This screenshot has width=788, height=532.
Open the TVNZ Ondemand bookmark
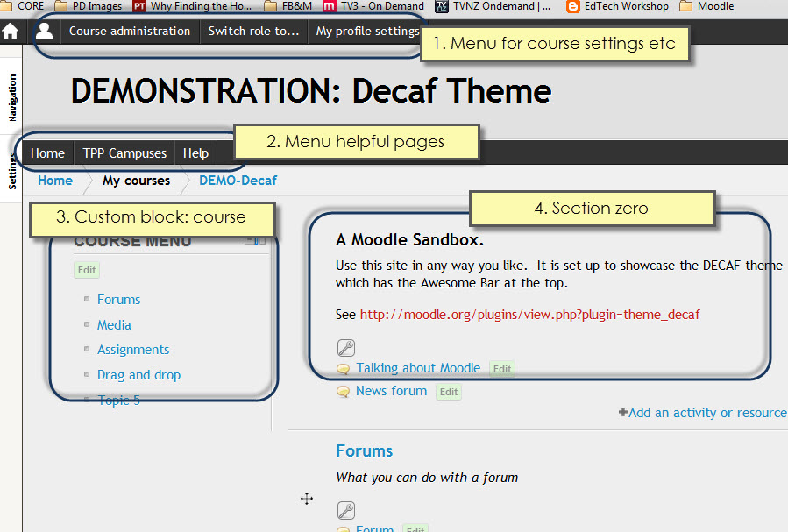(x=501, y=6)
